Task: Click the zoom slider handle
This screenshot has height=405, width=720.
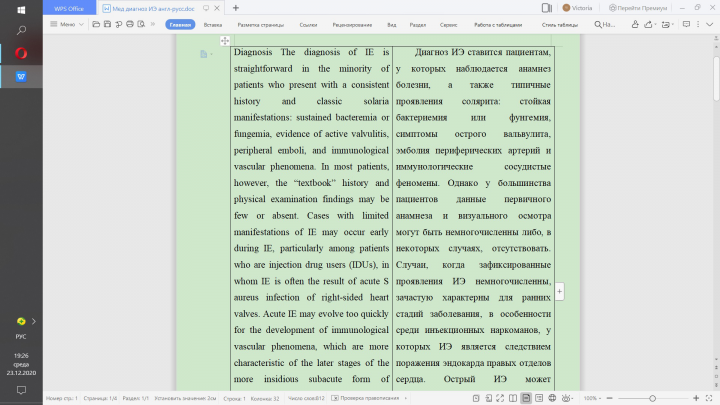Action: [652, 398]
